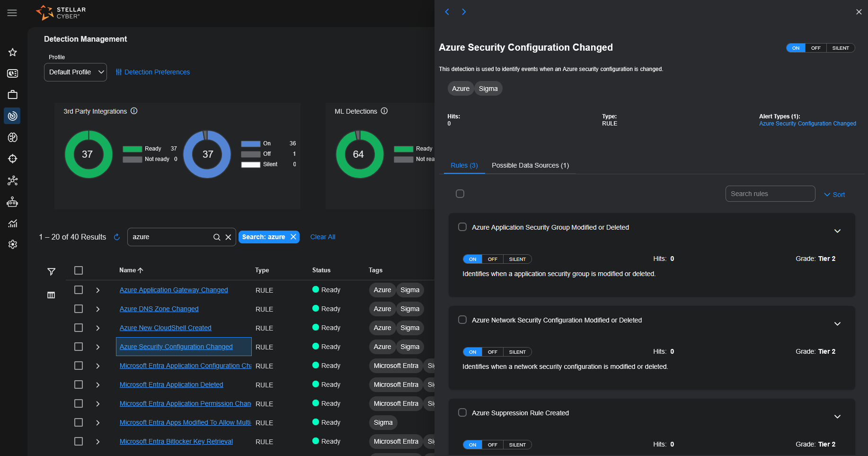Open Azure New CloudShell Created detection
The width and height of the screenshot is (868, 456).
click(x=166, y=328)
